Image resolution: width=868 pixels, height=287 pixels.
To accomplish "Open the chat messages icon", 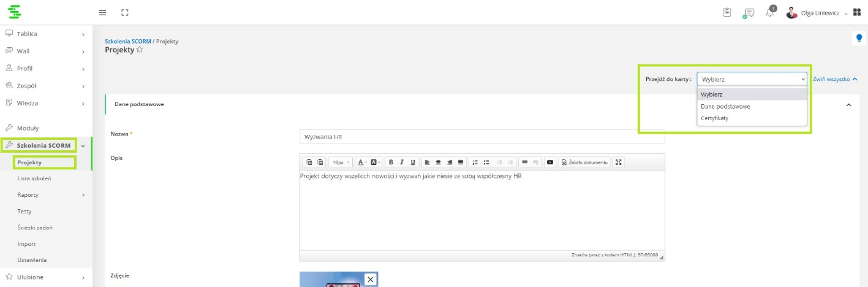I will (x=748, y=13).
